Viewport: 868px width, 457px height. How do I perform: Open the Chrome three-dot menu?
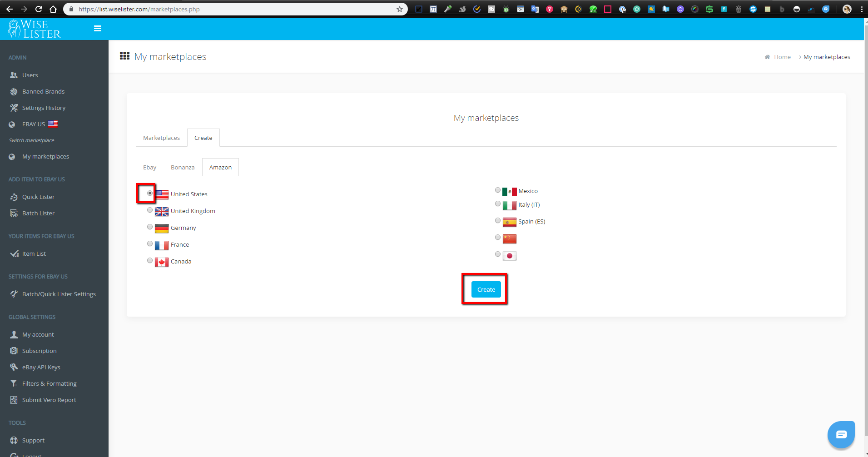click(x=862, y=9)
